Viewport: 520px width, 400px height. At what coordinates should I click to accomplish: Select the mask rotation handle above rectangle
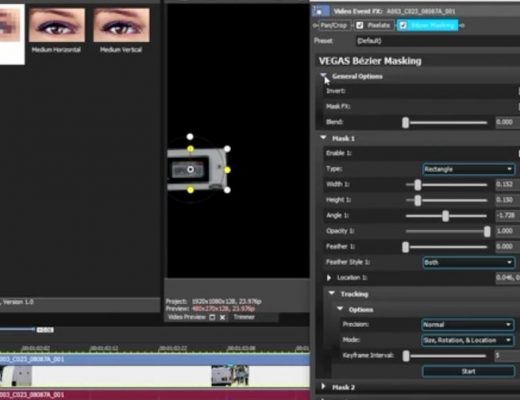tap(190, 137)
